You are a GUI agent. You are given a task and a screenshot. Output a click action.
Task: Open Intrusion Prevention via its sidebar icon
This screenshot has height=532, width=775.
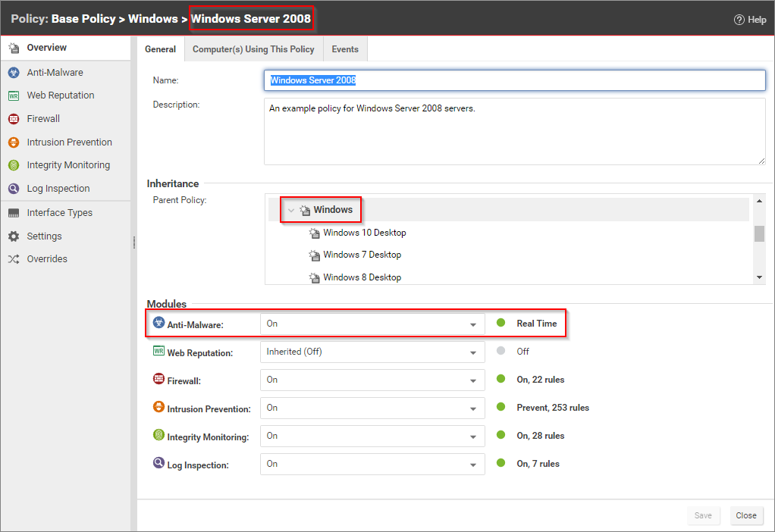13,142
